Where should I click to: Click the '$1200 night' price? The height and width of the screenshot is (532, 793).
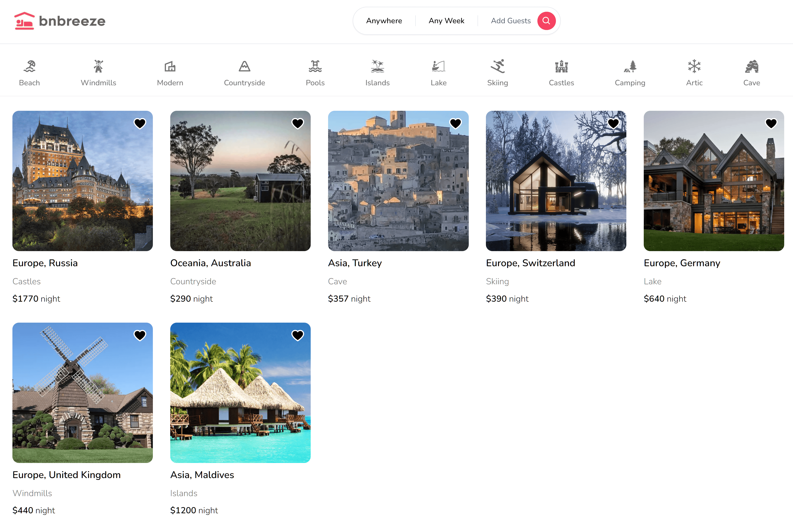coord(194,510)
